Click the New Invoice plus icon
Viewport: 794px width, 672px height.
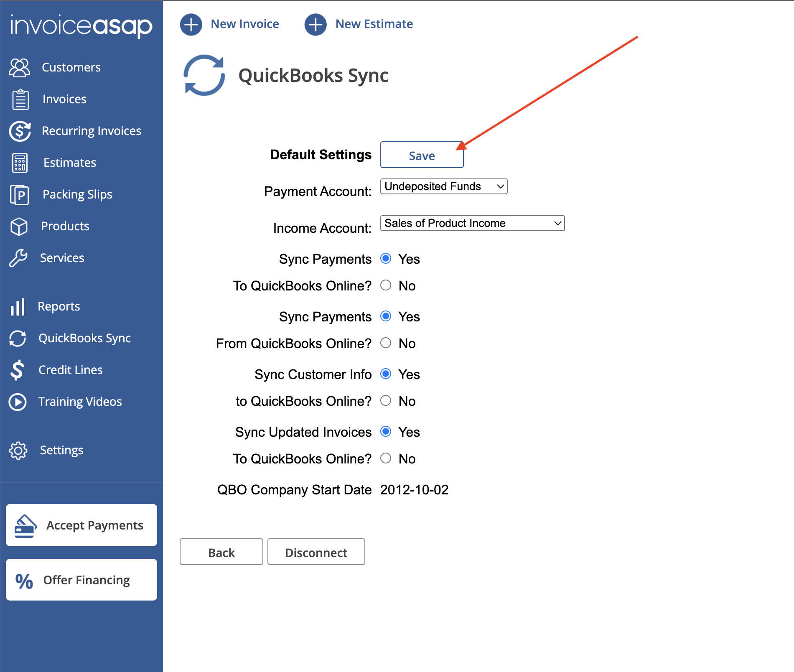coord(191,24)
